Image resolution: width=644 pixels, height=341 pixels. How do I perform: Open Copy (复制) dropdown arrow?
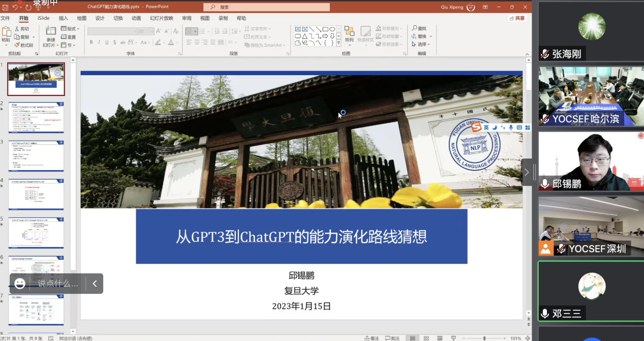[34, 37]
